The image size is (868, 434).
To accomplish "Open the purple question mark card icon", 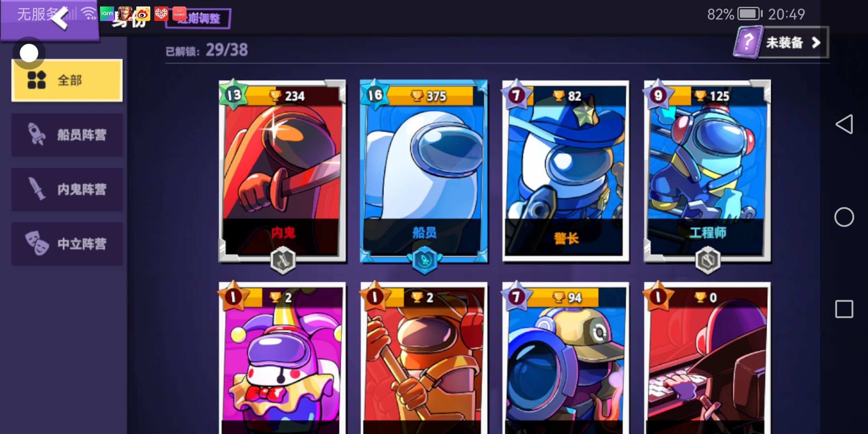I will click(748, 42).
